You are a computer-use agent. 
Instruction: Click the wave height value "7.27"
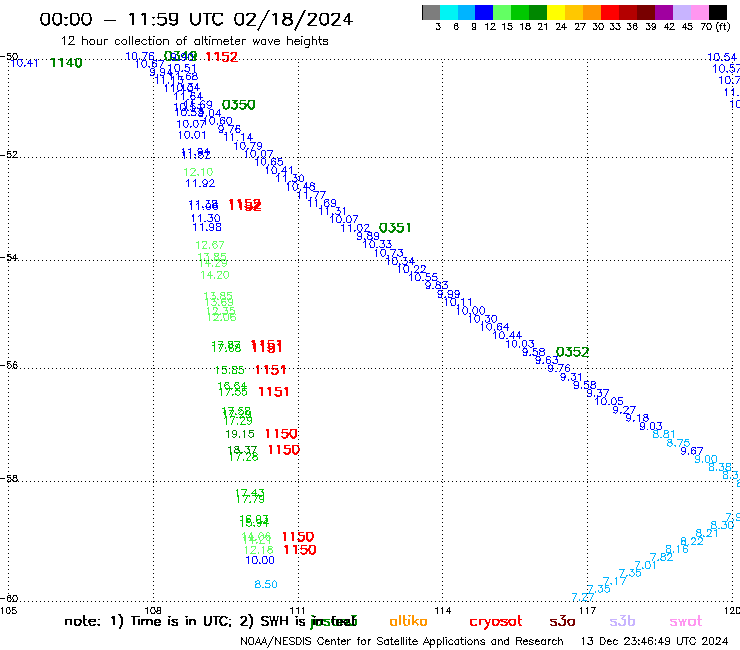click(583, 598)
